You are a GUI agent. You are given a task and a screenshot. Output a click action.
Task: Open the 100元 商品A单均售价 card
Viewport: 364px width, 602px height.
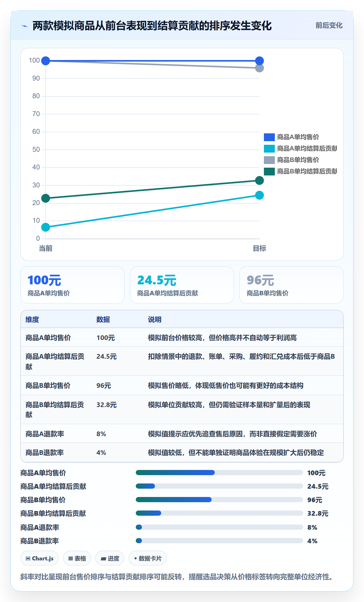point(73,285)
